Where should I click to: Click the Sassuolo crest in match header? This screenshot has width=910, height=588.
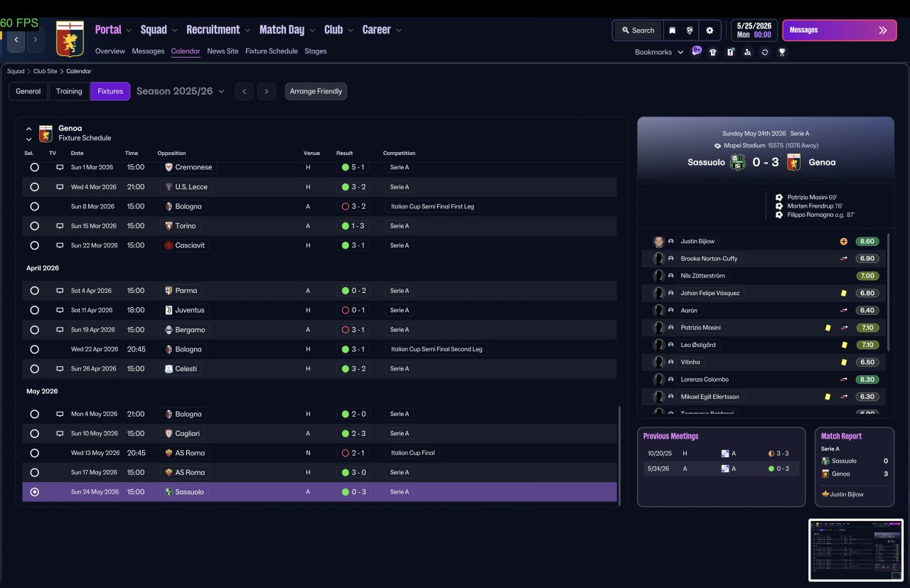[x=739, y=162]
